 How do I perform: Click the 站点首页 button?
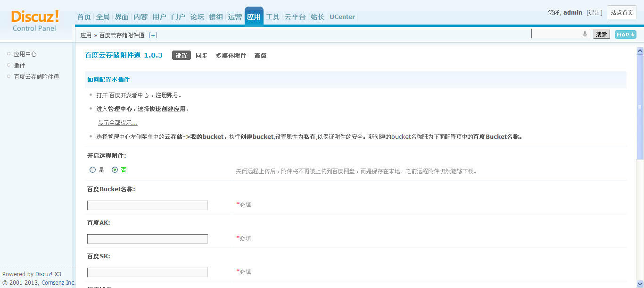pyautogui.click(x=622, y=13)
